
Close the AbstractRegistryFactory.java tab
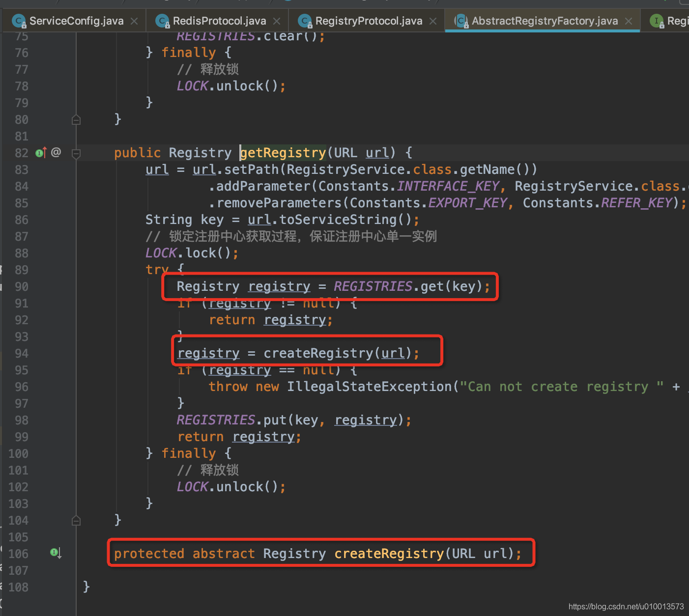pos(629,21)
